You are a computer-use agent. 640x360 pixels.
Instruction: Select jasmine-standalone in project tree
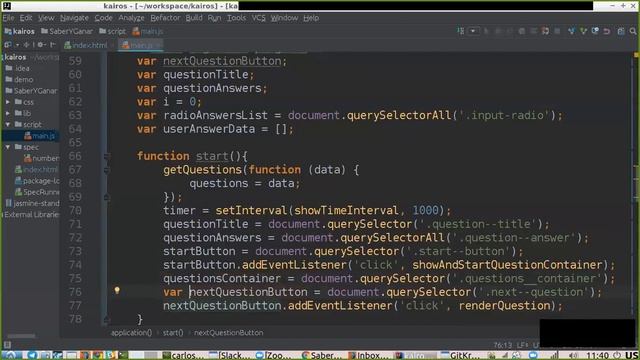32,203
